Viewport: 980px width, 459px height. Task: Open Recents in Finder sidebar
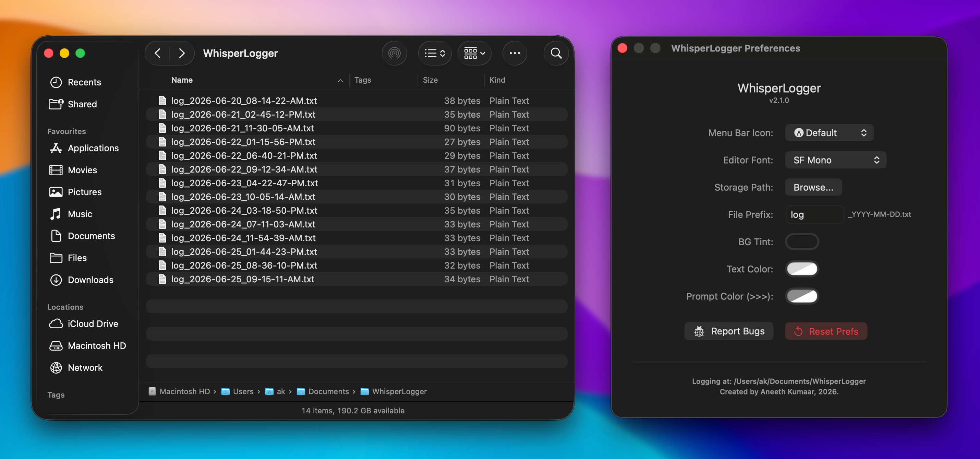click(75, 82)
